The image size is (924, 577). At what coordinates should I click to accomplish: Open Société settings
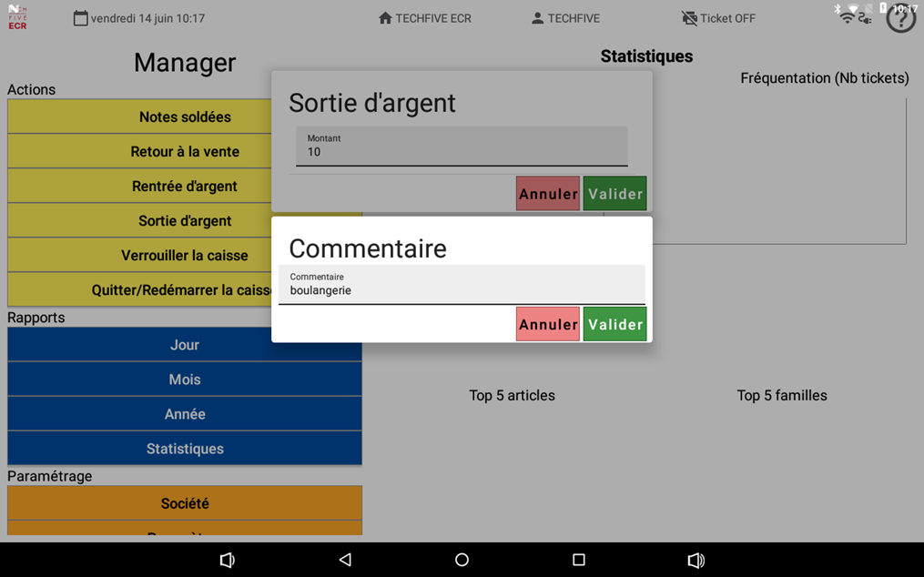pos(185,502)
